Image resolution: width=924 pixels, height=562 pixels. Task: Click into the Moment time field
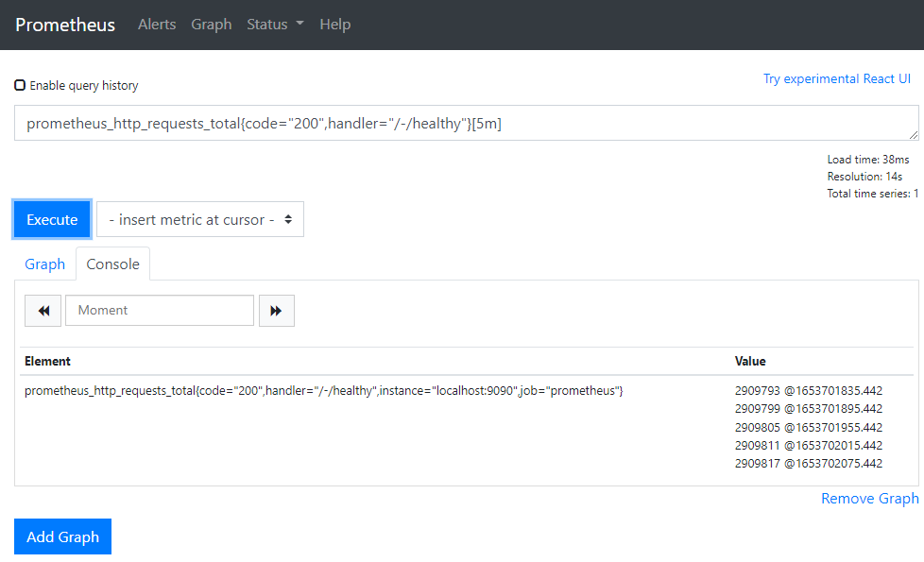click(159, 311)
